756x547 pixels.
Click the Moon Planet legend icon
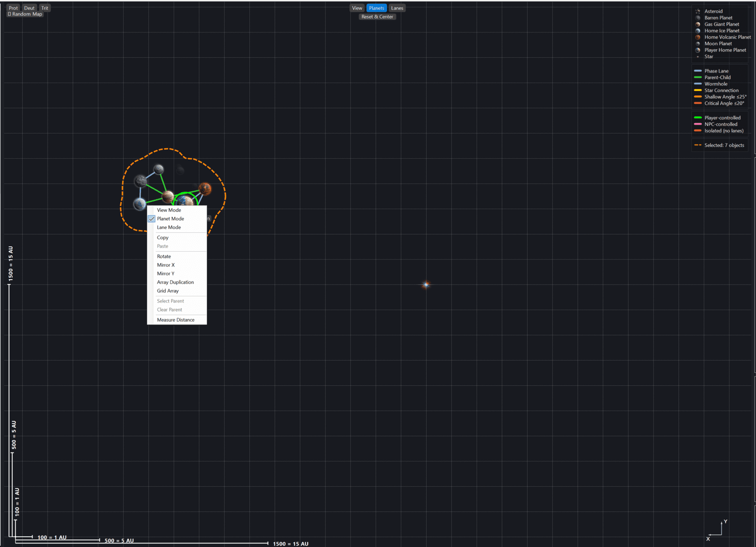coord(698,43)
